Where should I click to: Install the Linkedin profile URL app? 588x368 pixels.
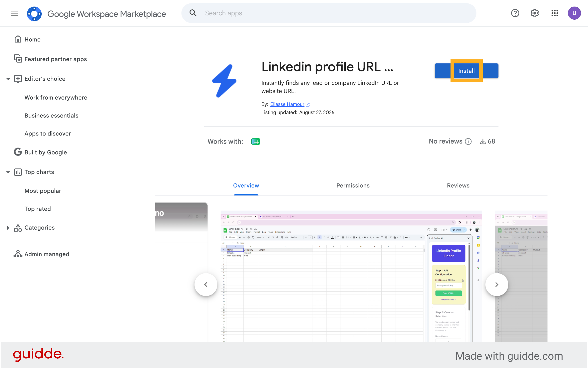coord(466,71)
